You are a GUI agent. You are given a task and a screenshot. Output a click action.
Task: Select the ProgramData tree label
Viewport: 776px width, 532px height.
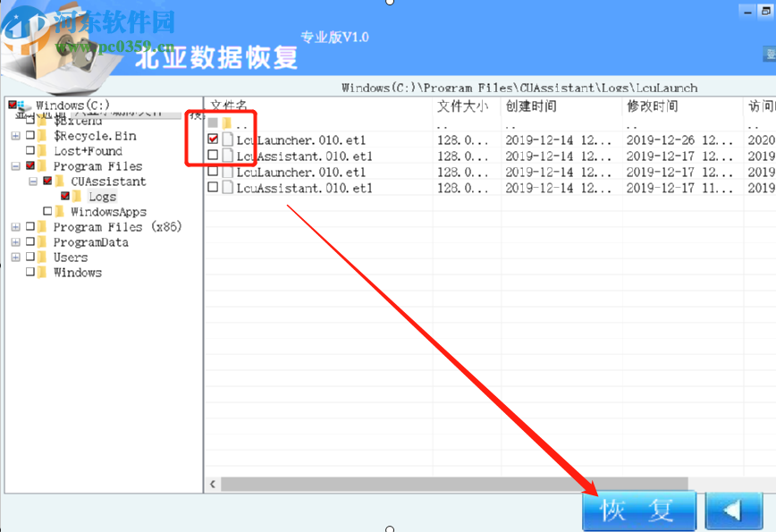[x=91, y=242]
